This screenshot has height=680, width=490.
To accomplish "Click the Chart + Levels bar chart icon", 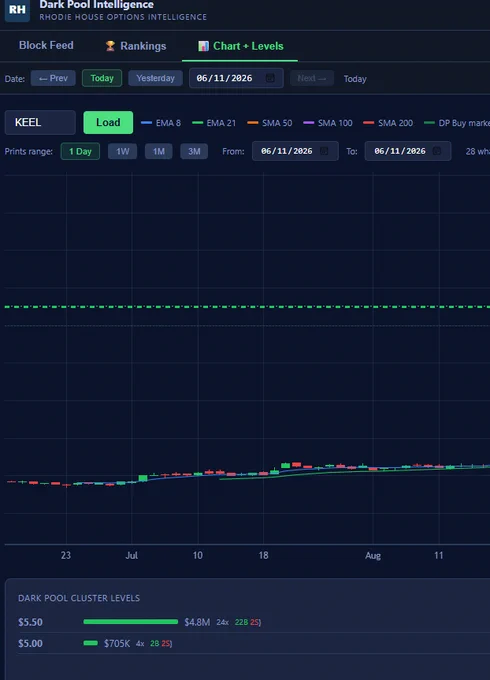I will tap(203, 46).
